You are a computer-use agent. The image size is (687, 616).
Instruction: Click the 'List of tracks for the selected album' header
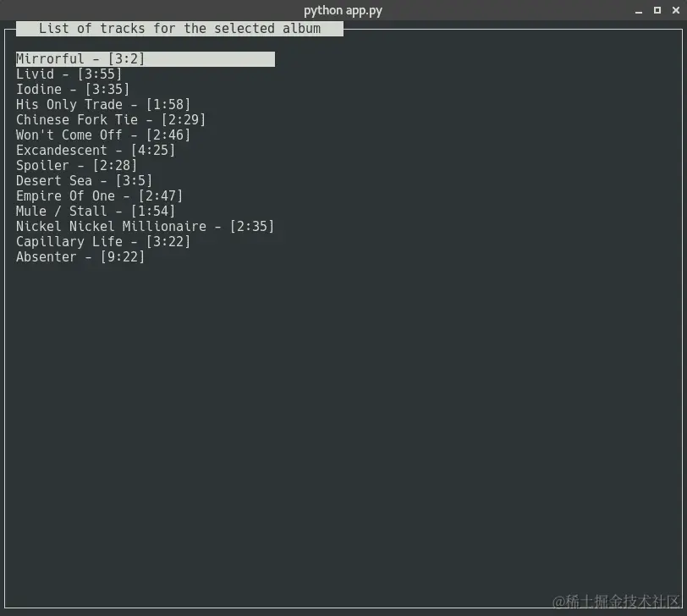coord(179,29)
